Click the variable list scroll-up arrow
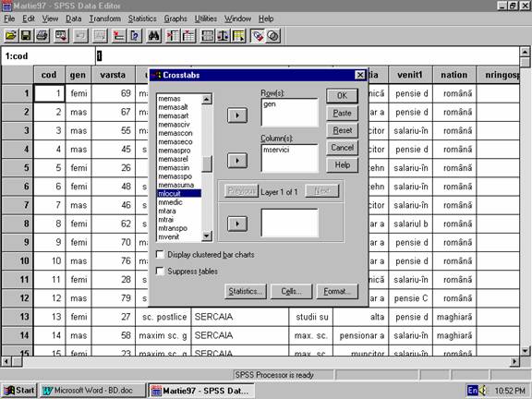The width and height of the screenshot is (532, 399). [207, 99]
